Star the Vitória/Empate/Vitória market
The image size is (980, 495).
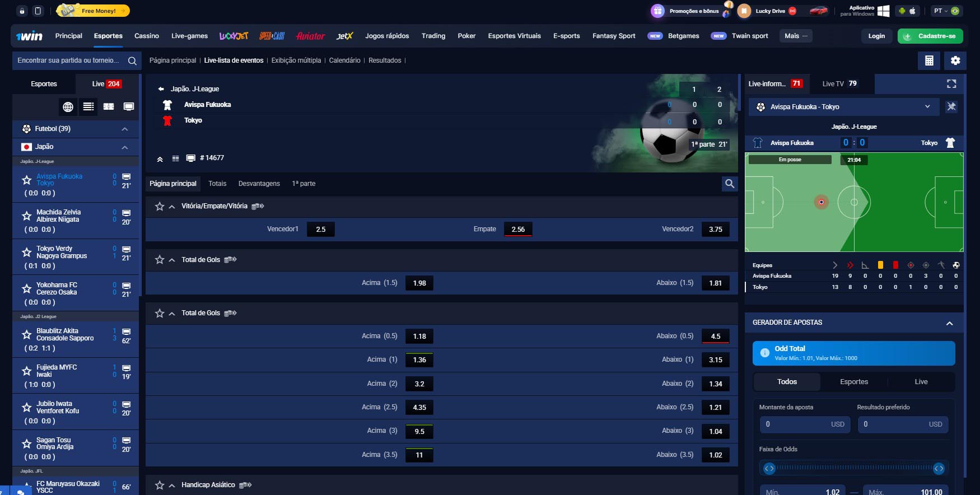coord(160,206)
